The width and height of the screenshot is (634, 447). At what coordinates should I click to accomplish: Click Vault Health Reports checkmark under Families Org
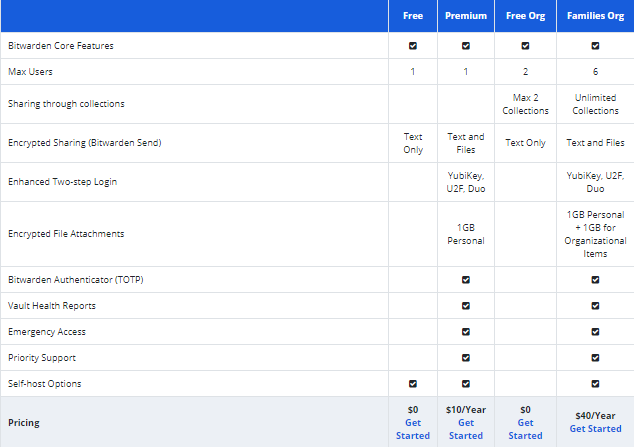595,306
